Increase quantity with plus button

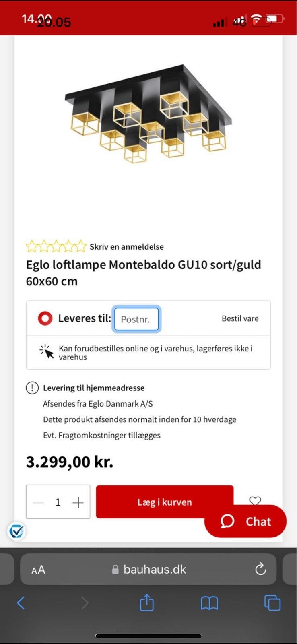pyautogui.click(x=78, y=502)
